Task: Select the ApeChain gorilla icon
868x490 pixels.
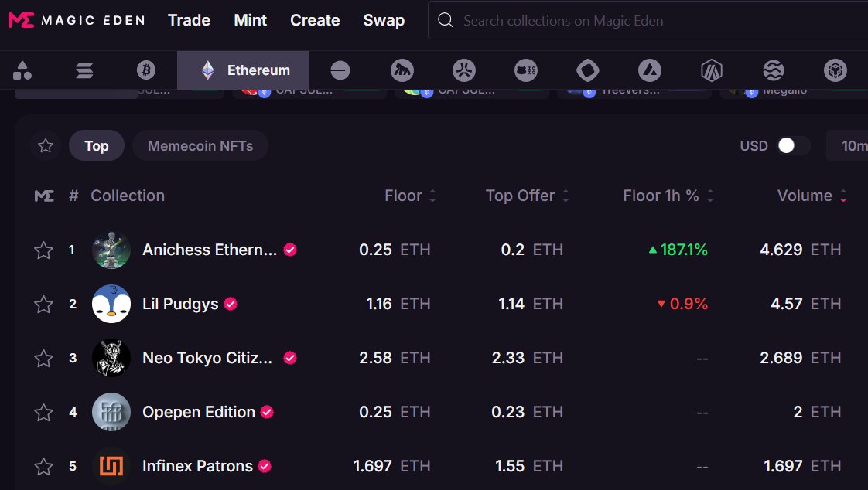Action: click(x=402, y=70)
